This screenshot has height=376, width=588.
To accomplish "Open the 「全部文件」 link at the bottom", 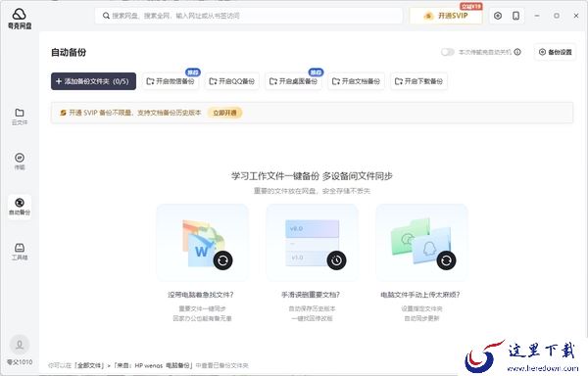I will [89, 365].
